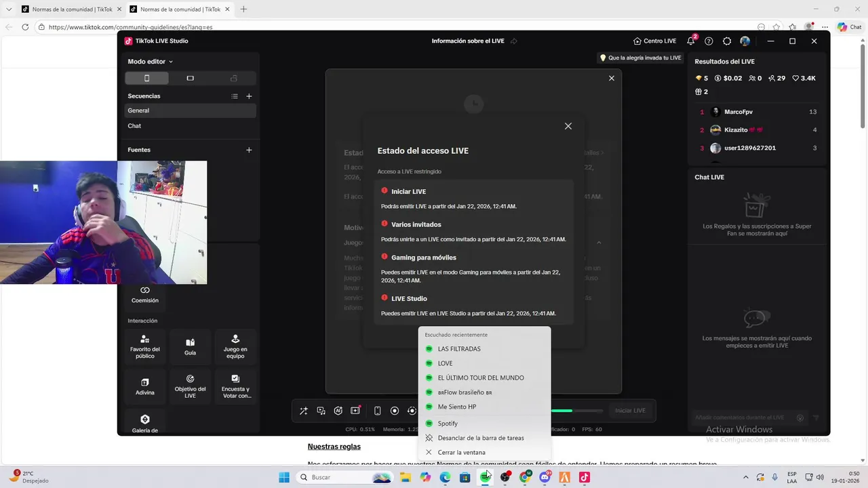Screen dimensions: 868x488
Task: Play Me Siento HP from jump list
Action: (x=484, y=407)
